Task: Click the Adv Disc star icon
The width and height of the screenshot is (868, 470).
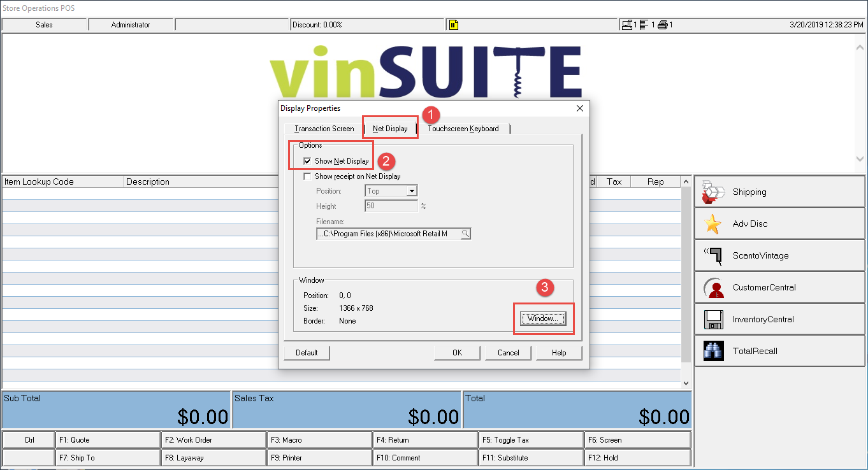Action: click(x=713, y=224)
